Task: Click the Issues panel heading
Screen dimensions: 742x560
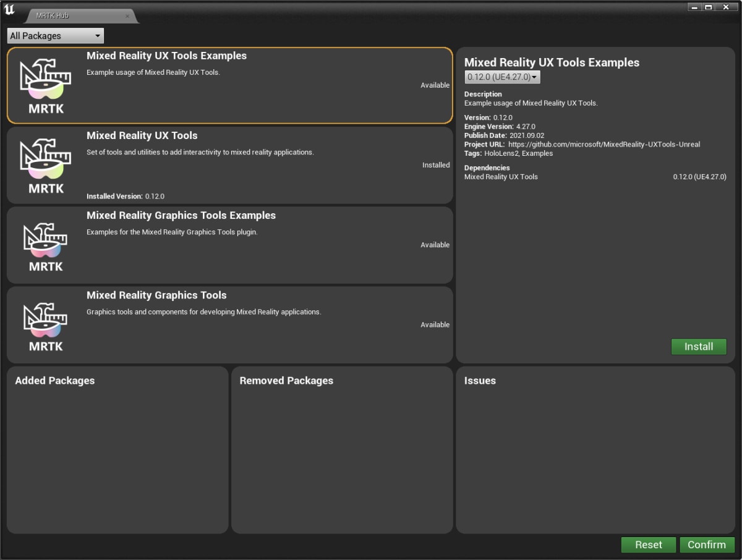Action: (480, 381)
